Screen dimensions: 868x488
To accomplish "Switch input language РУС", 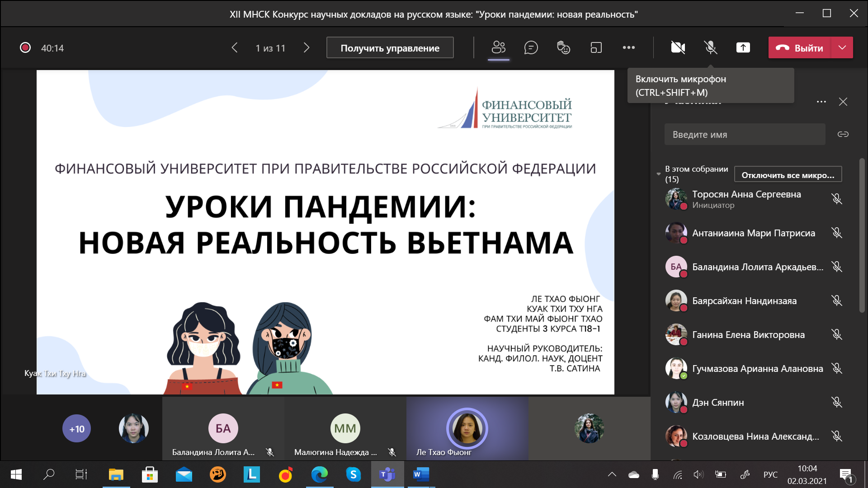I will click(770, 474).
